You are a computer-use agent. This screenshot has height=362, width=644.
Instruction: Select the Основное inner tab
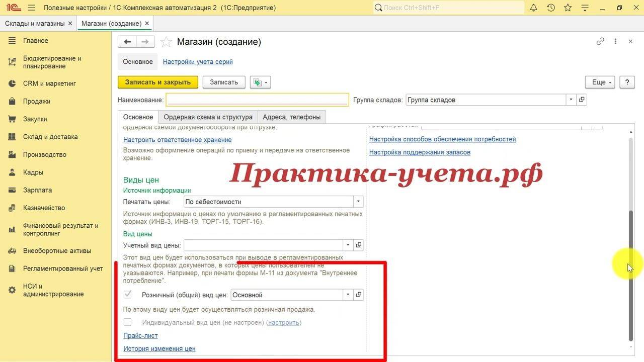click(x=138, y=117)
